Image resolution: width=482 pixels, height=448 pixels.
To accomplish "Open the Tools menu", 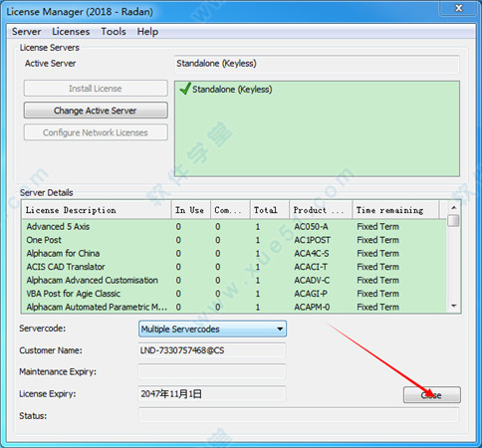I will (x=114, y=32).
